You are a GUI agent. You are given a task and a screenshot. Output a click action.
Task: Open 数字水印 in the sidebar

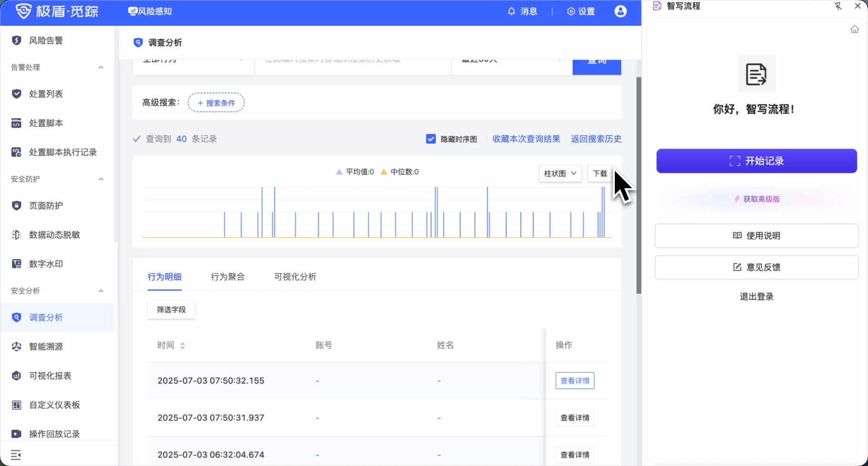[x=46, y=263]
